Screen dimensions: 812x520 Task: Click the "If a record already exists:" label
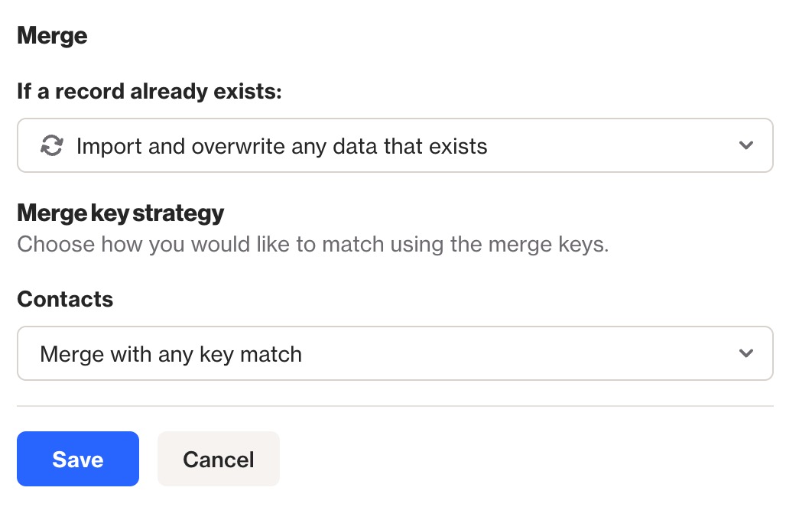tap(150, 92)
